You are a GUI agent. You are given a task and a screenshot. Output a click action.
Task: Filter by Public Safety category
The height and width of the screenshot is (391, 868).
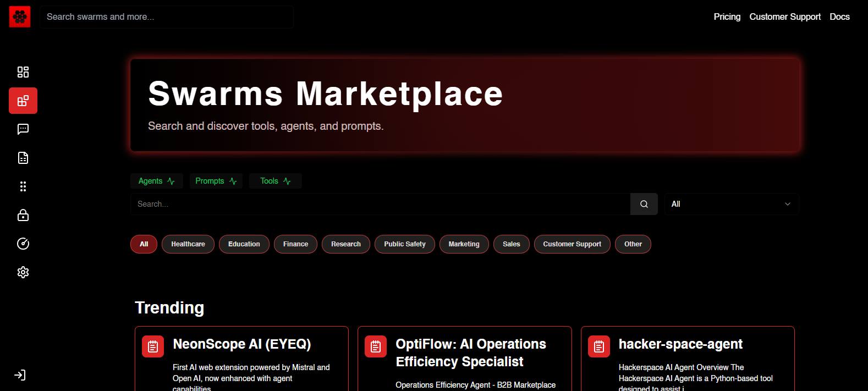405,244
